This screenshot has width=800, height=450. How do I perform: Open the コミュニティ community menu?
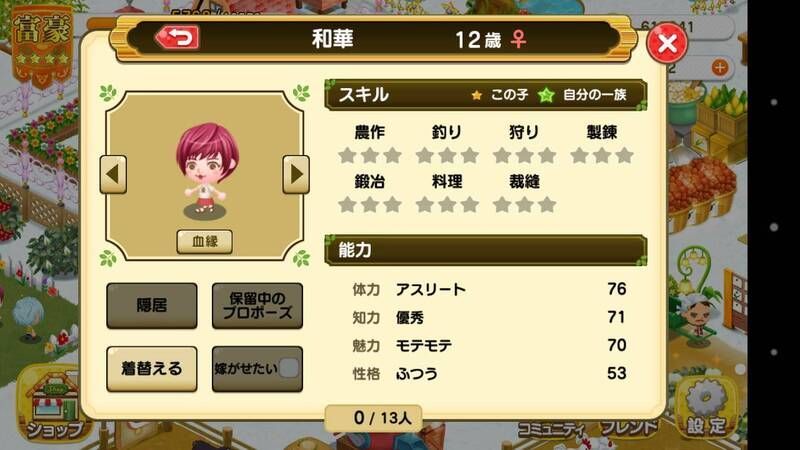pos(552,429)
